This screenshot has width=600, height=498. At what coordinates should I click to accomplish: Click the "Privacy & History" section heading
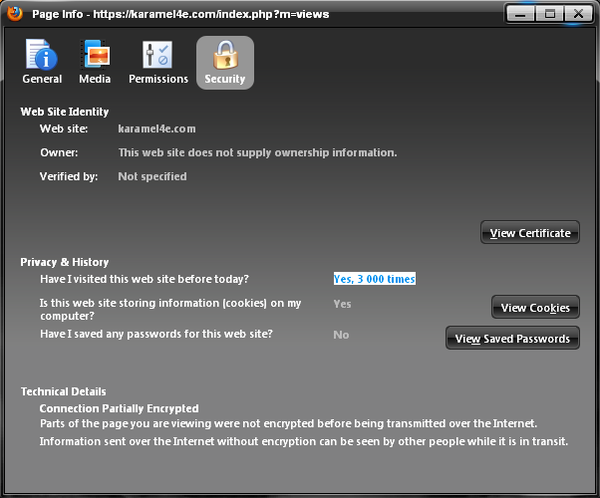[64, 262]
